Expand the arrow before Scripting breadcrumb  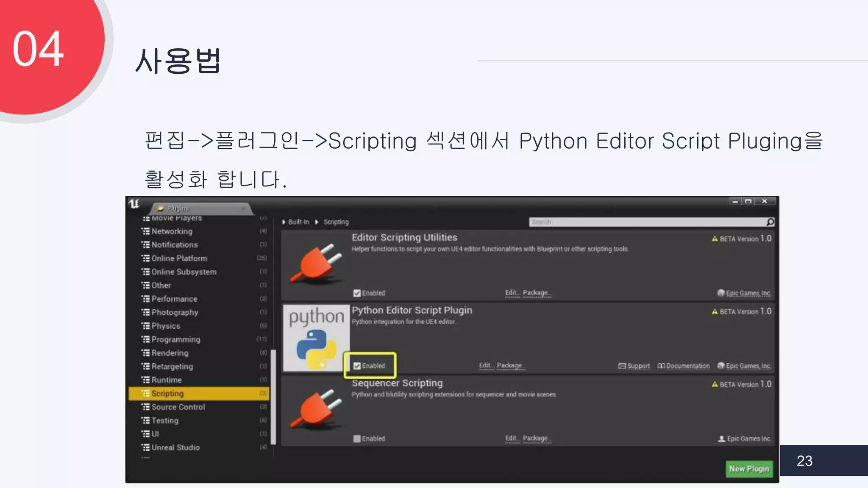click(317, 222)
